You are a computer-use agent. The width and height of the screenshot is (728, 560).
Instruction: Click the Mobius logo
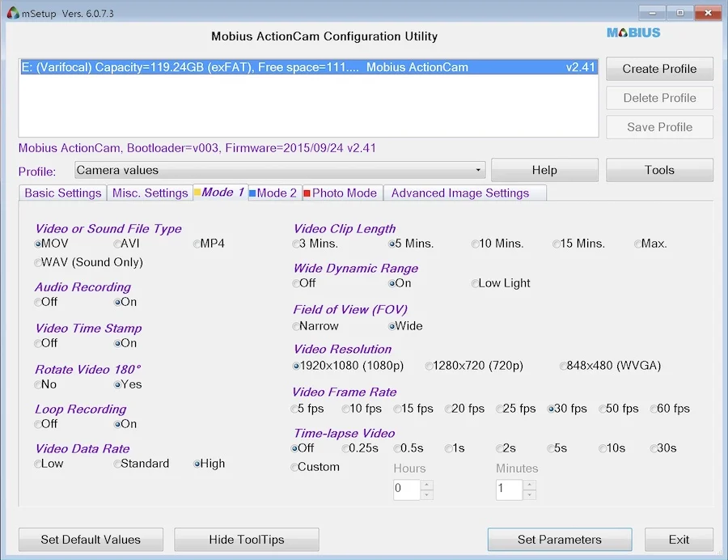(633, 32)
